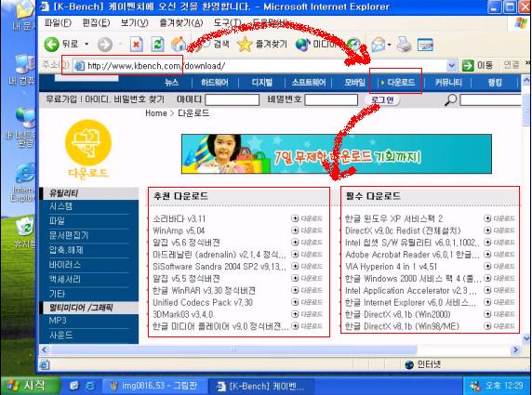Open the Mail envelope icon
Image resolution: width=532 pixels, height=395 pixels.
point(379,45)
